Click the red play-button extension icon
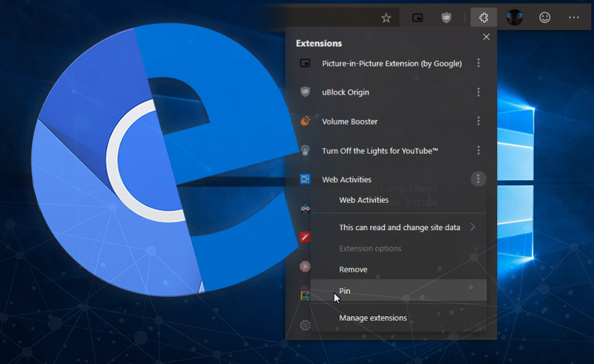Viewport: 594px width, 364px height. point(305,267)
